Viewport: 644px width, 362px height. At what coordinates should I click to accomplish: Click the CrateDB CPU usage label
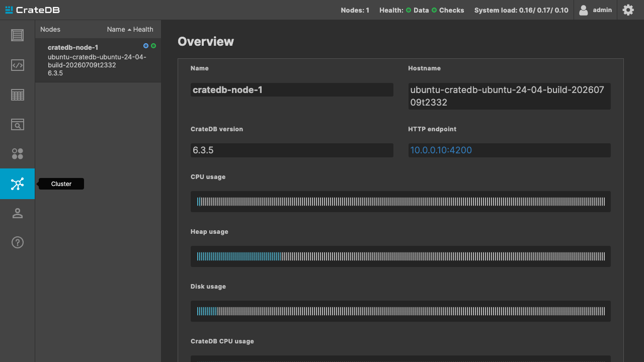point(222,341)
